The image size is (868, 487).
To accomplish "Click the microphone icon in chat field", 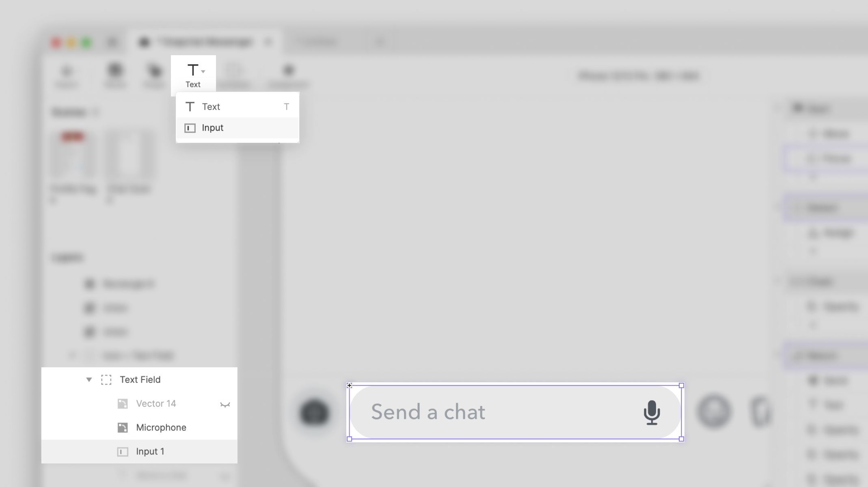I will [652, 412].
